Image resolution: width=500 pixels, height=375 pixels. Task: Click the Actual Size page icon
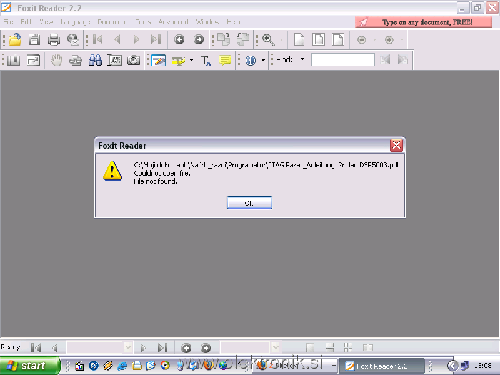pos(299,40)
